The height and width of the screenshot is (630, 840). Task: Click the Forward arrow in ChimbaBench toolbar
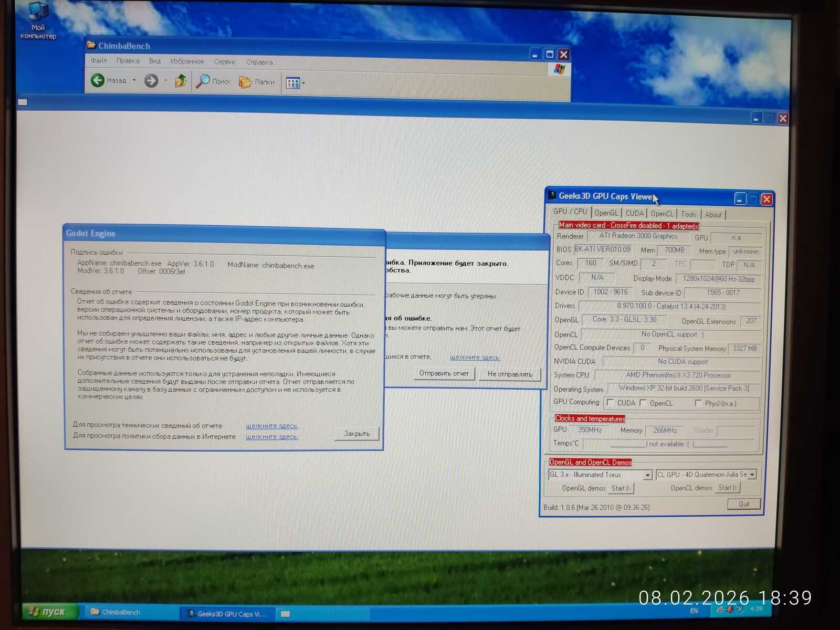[x=151, y=81]
